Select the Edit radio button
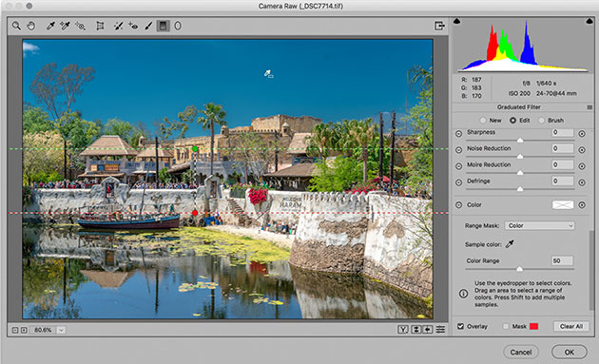The height and width of the screenshot is (364, 599). tap(512, 121)
